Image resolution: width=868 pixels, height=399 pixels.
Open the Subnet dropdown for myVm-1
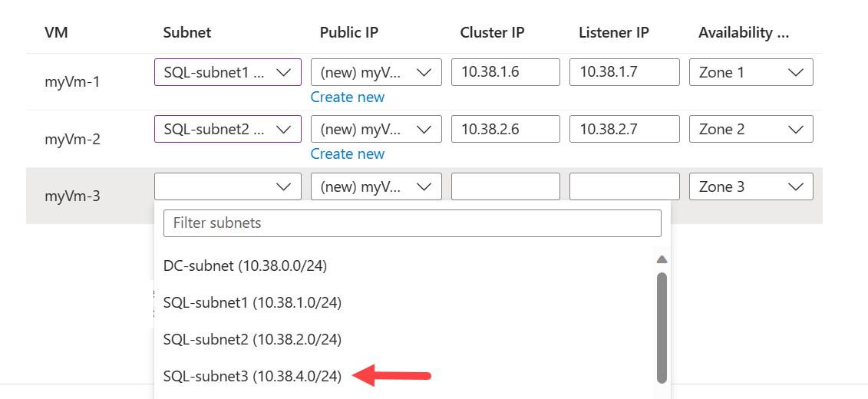(227, 72)
